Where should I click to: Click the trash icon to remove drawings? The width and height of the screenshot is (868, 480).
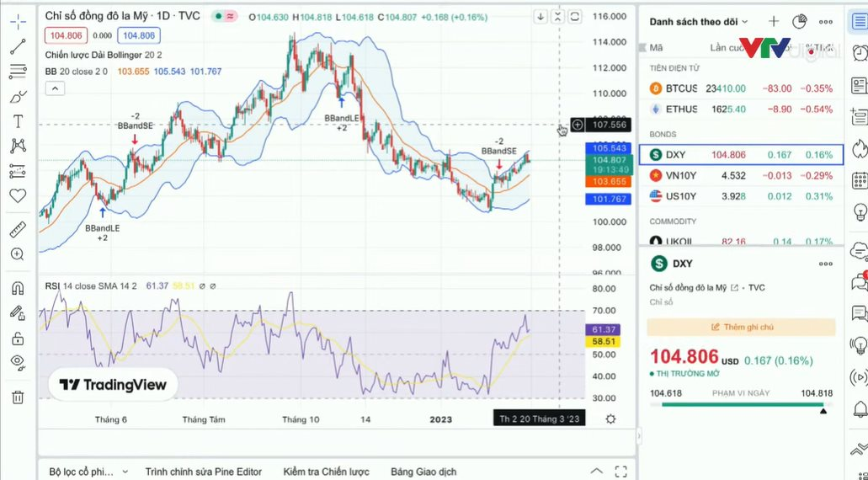(x=18, y=397)
